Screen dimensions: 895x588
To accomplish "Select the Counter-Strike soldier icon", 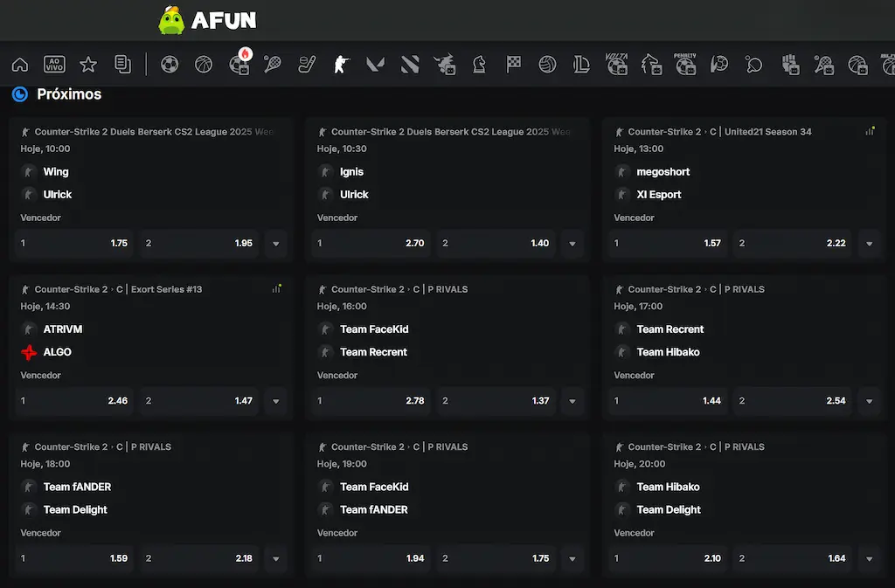I will click(342, 65).
